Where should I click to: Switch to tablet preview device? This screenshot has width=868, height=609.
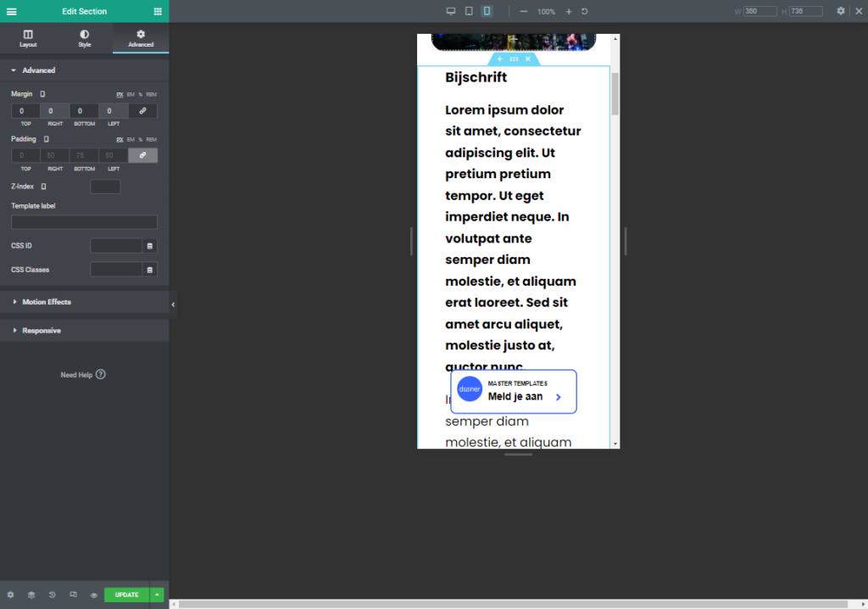click(x=469, y=11)
